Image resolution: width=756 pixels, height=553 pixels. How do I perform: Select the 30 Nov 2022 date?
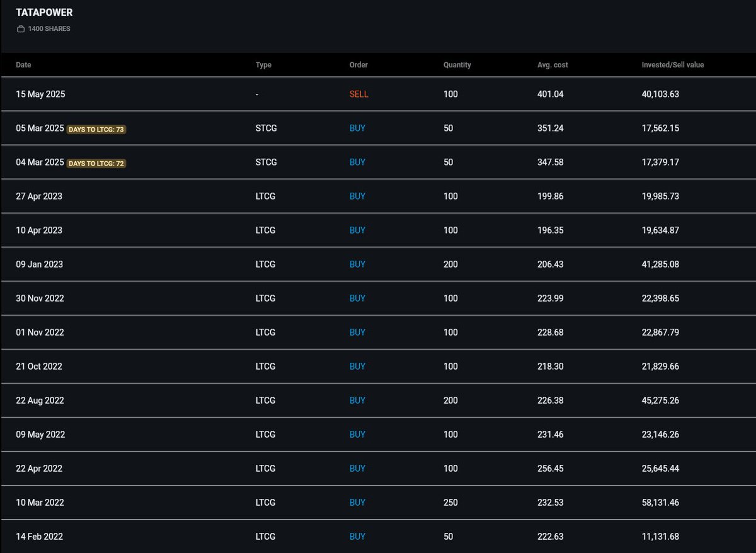[x=40, y=299]
